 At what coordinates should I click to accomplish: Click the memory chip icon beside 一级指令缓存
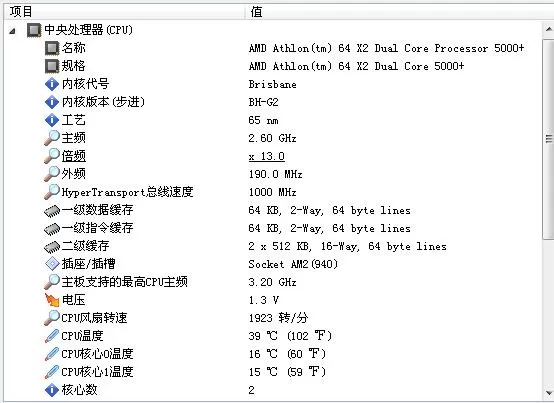point(52,229)
